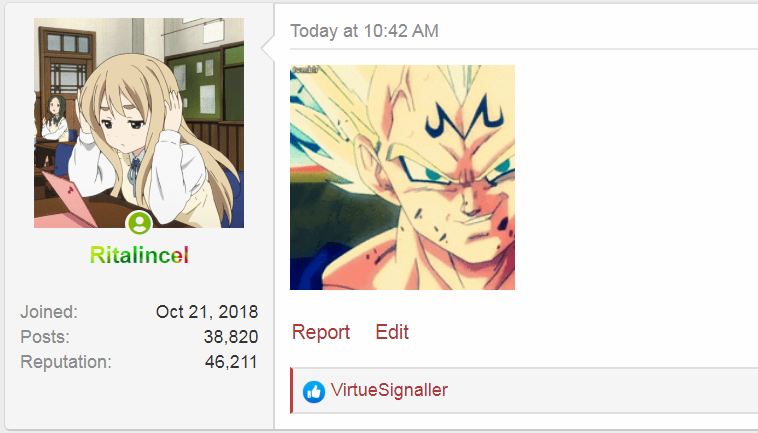Click the Posts: label

click(x=45, y=337)
